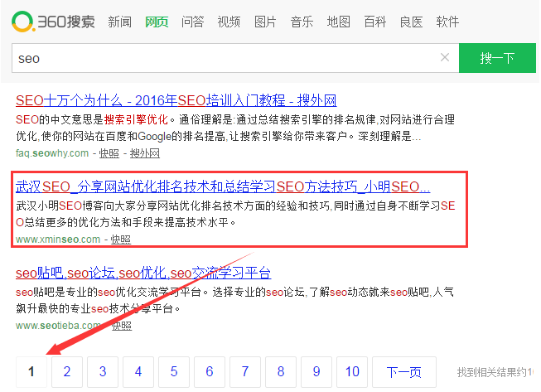Go to results page 2
The image size is (541, 392).
tap(66, 371)
